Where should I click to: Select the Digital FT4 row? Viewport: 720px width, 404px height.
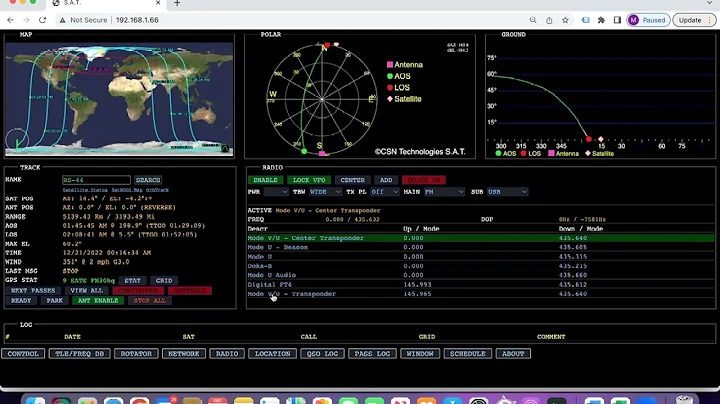[481, 285]
